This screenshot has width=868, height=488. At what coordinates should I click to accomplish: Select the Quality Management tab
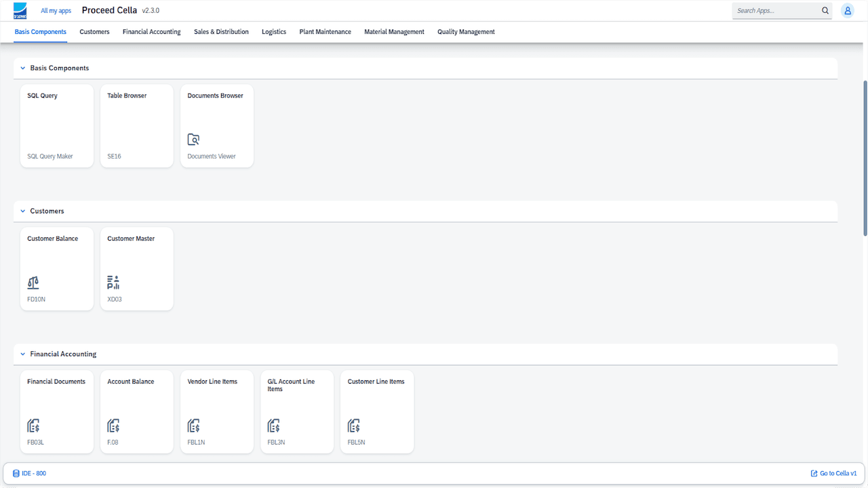[466, 32]
